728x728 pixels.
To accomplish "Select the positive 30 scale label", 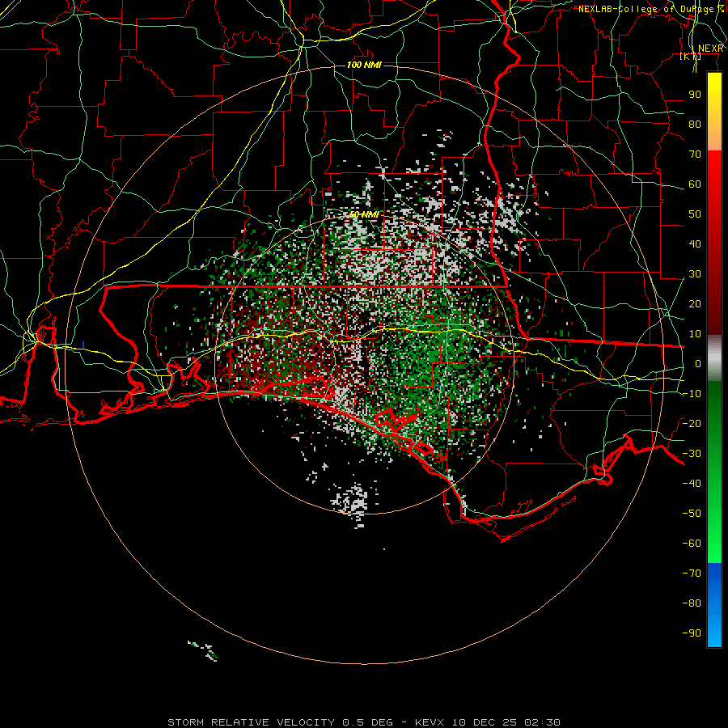I will [x=695, y=274].
